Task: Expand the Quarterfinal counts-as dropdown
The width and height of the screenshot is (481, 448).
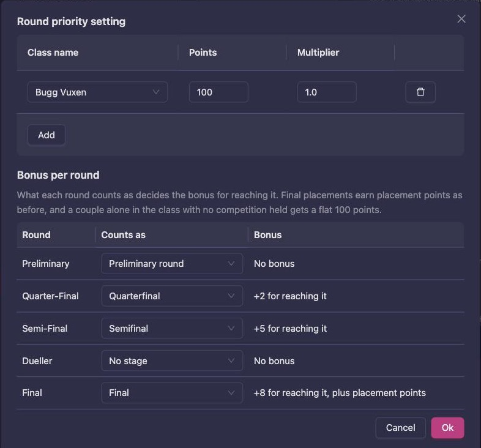Action: click(172, 296)
